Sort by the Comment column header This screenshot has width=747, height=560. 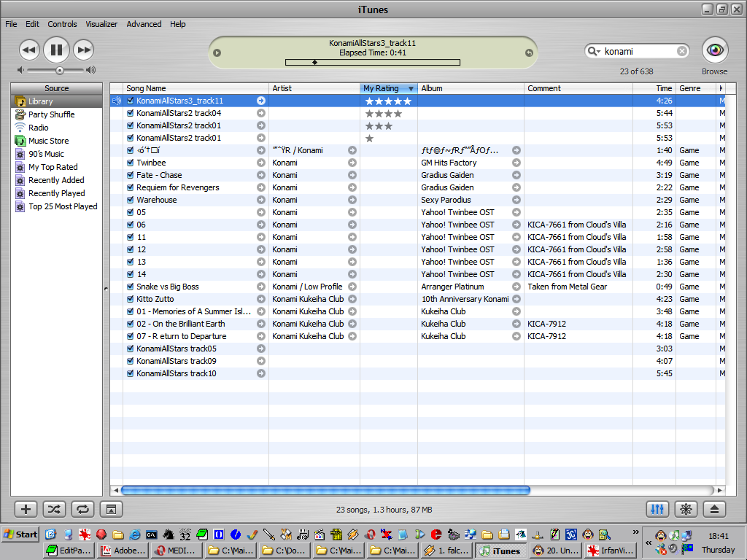click(578, 88)
